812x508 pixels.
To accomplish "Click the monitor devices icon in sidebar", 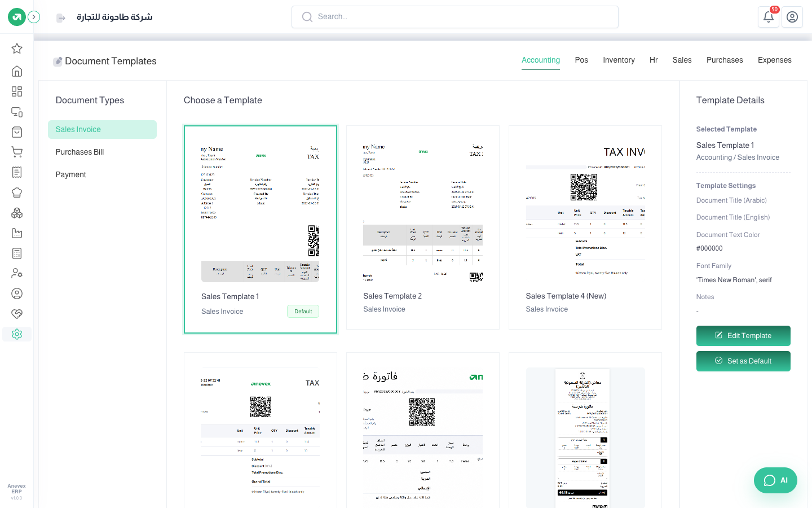I will 17,112.
